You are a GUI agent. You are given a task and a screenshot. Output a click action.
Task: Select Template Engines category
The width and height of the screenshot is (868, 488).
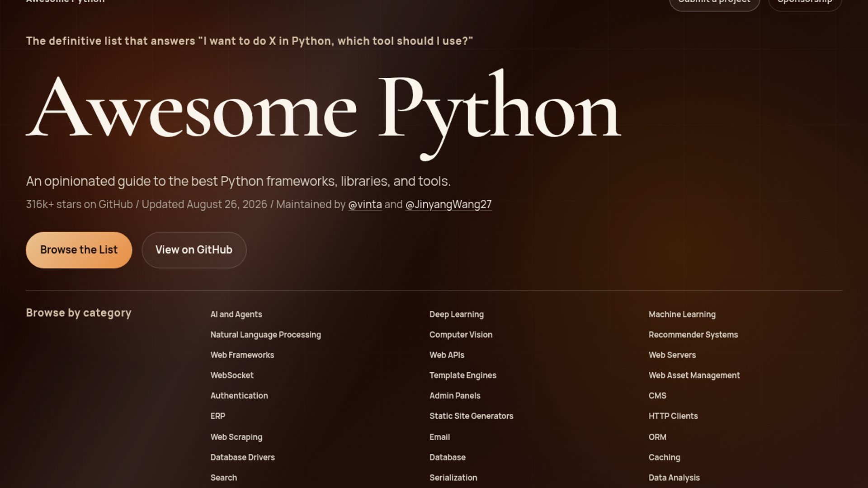[462, 375]
